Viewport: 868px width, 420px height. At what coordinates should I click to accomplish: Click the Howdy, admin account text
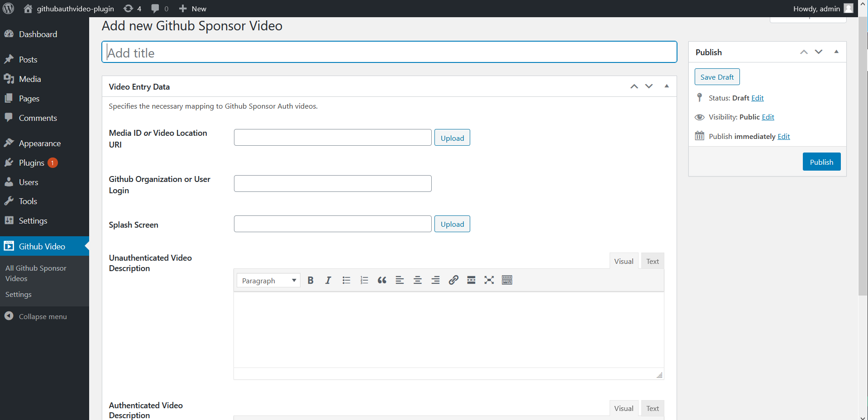tap(816, 9)
